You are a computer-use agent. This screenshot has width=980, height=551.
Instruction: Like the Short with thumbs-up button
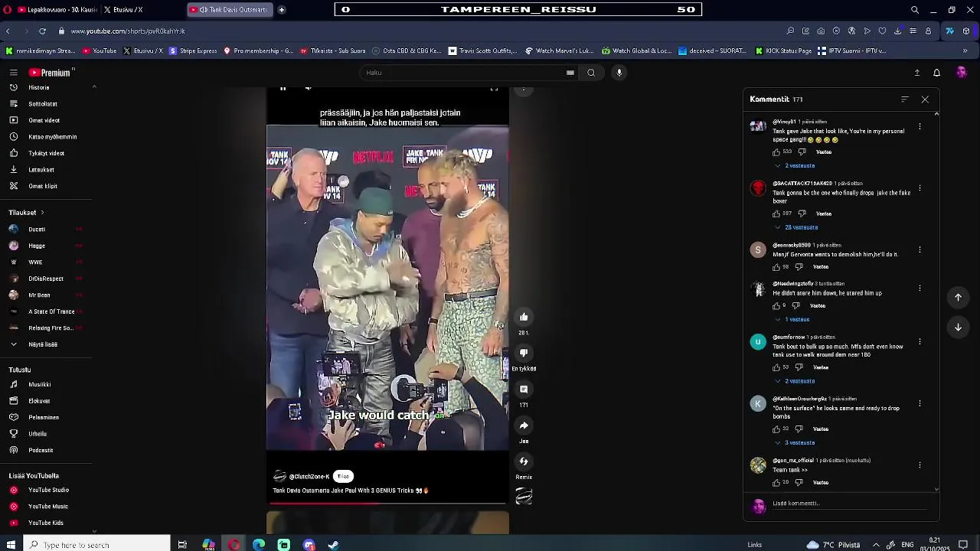coord(524,317)
